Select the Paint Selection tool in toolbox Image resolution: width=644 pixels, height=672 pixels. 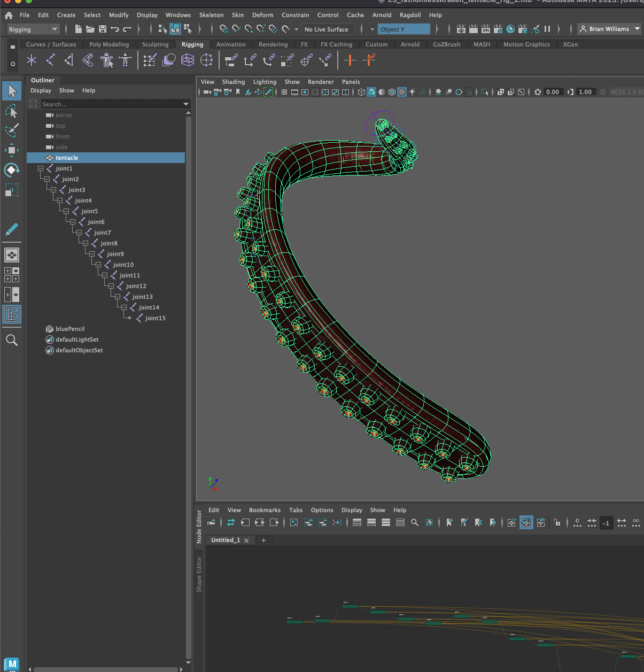(11, 130)
